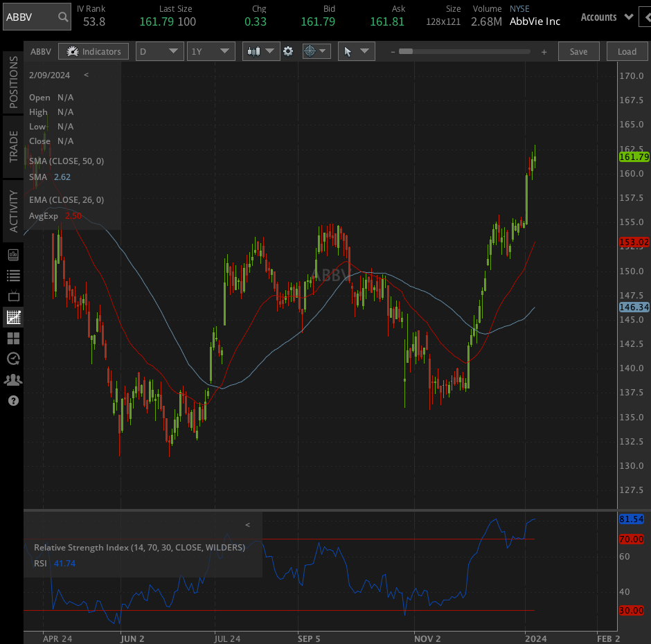The width and height of the screenshot is (651, 644).
Task: Collapse the price data overlay arrow
Action: tap(86, 75)
